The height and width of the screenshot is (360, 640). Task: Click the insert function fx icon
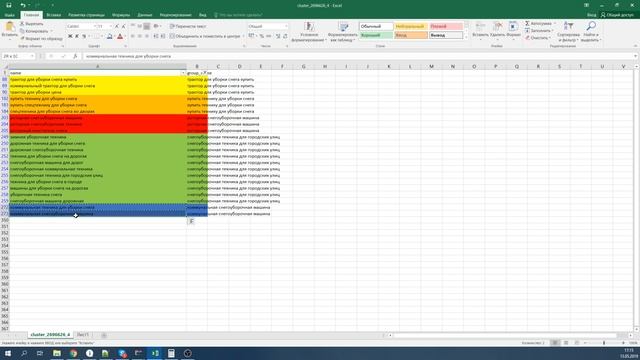pyautogui.click(x=75, y=56)
